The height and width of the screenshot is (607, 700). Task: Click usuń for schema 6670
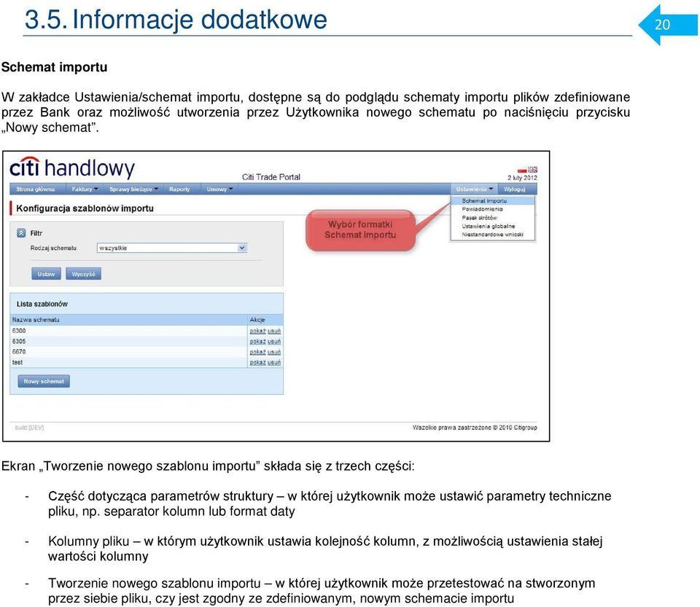(274, 352)
